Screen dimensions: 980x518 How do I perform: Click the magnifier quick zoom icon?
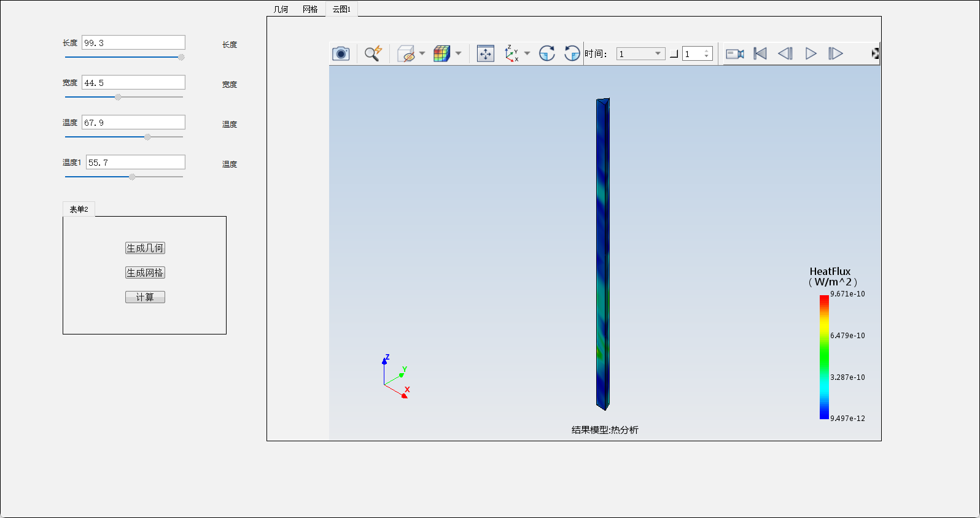tap(373, 53)
